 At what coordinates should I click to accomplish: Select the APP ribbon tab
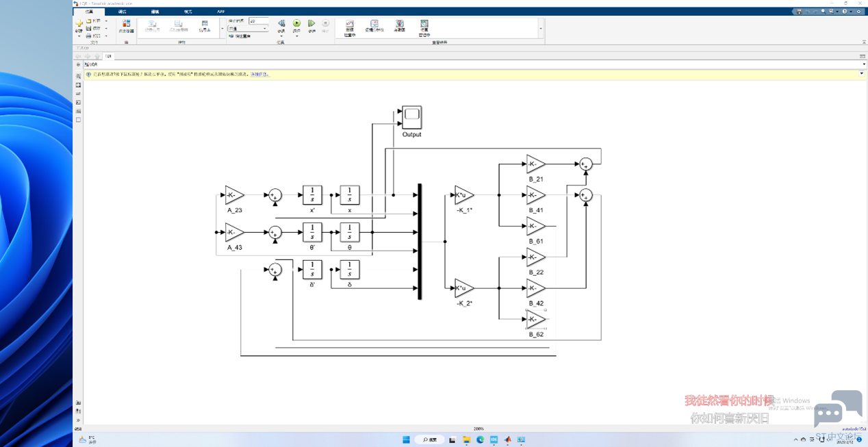point(220,12)
